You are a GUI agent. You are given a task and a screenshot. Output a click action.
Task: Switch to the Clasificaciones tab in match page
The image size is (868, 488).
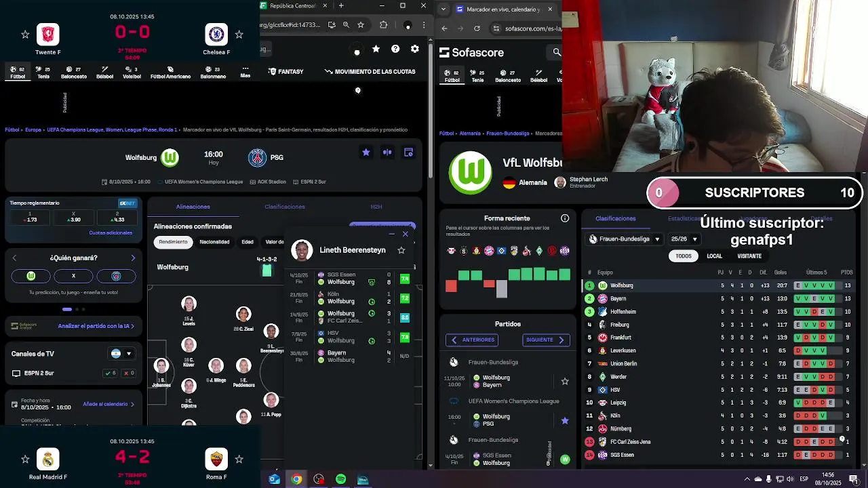[285, 207]
